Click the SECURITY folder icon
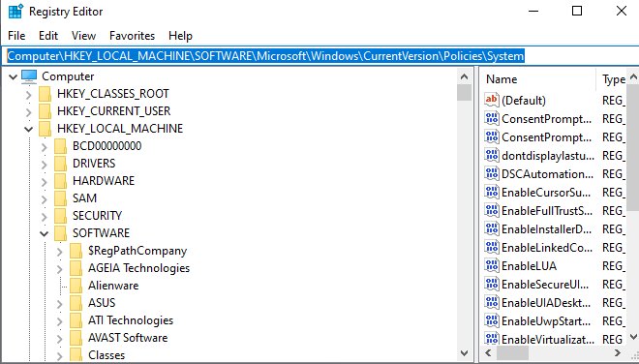 (x=61, y=216)
